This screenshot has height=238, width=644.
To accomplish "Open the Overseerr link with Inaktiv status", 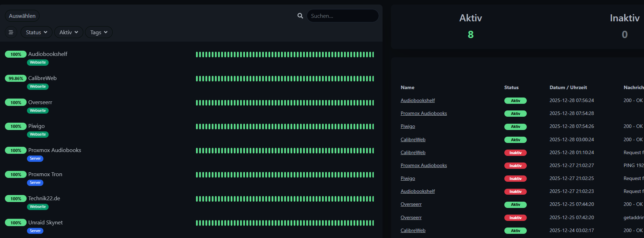I will [411, 218].
